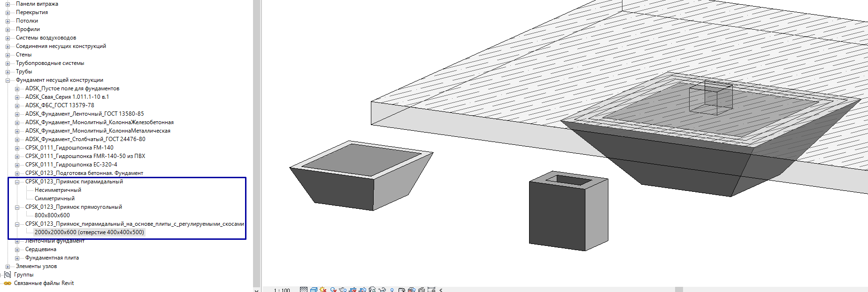Select the 800x800x600 type entry
Viewport: 868px width, 292px height.
click(52, 215)
